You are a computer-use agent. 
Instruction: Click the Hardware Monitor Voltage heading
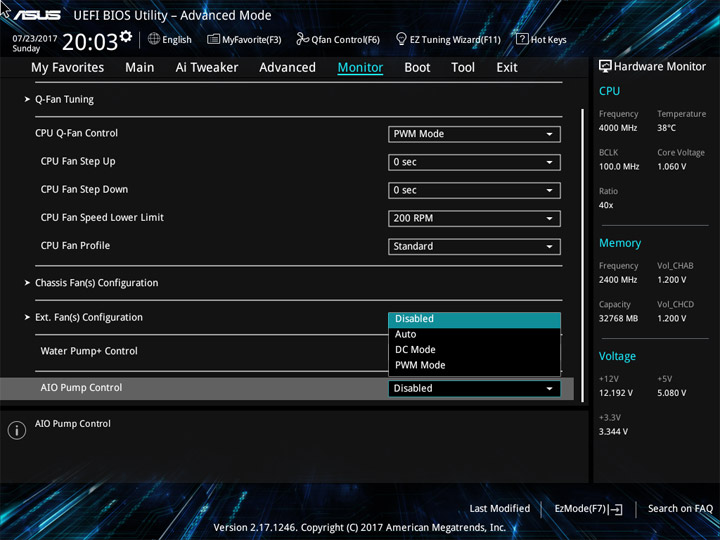click(617, 356)
